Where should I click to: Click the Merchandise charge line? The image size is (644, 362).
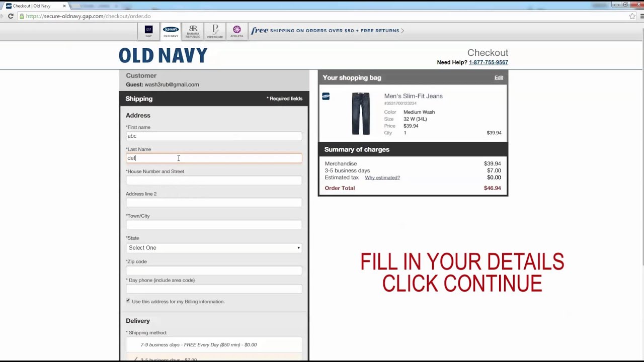413,163
